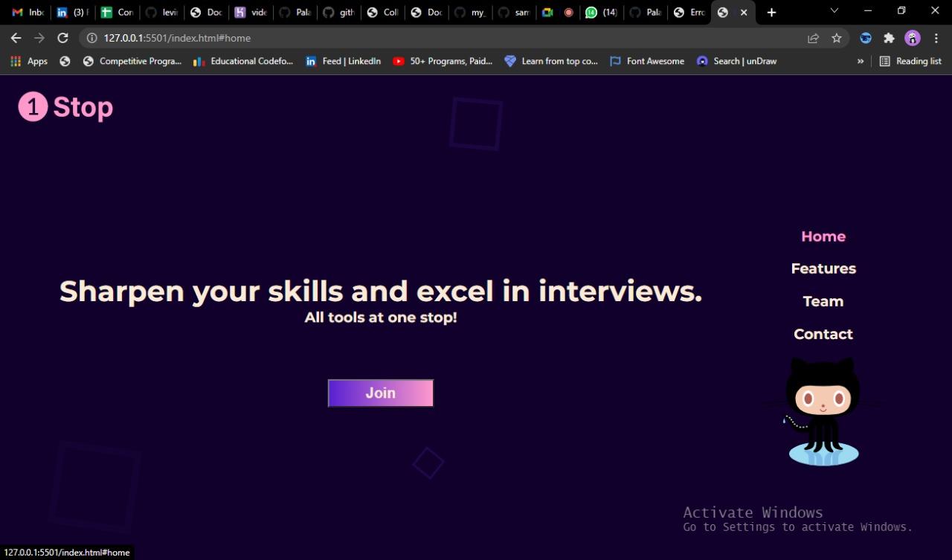Open the 50+ Programs, Paid... YouTube bookmark
Image resolution: width=952 pixels, height=560 pixels.
point(443,61)
